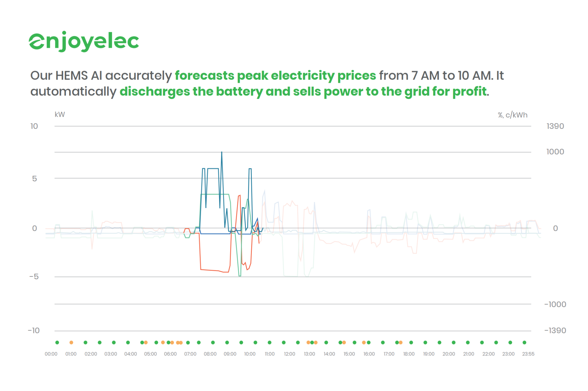The height and width of the screenshot is (391, 588).
Task: Click the -1000 right axis label
Action: tap(555, 304)
